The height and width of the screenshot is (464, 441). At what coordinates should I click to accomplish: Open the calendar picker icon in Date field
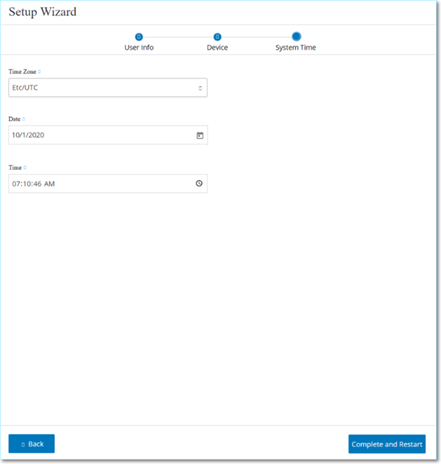(x=200, y=135)
